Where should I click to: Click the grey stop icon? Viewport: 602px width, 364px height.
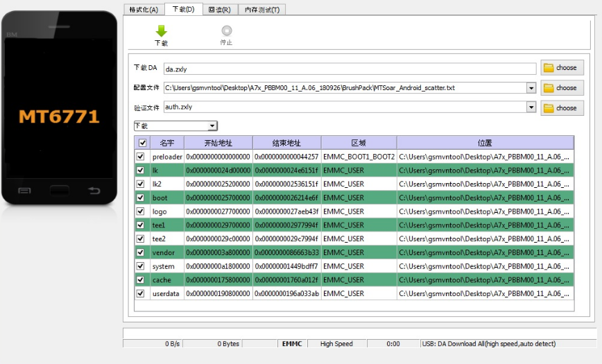tap(227, 31)
